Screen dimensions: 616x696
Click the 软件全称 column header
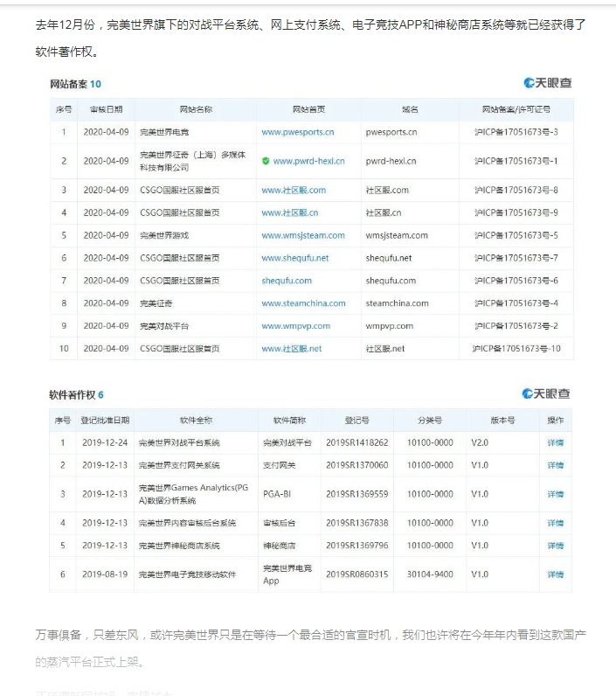(x=196, y=421)
